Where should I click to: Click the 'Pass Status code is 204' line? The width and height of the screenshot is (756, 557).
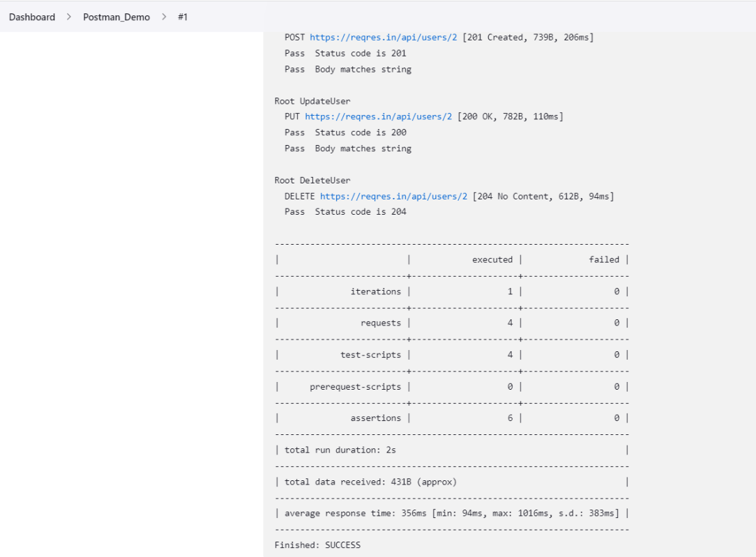pyautogui.click(x=345, y=211)
